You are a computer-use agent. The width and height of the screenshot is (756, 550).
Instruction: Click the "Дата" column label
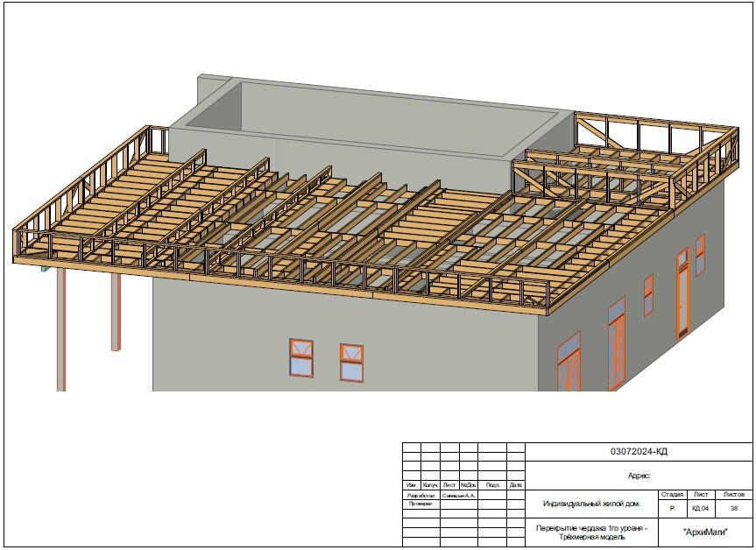click(x=515, y=485)
